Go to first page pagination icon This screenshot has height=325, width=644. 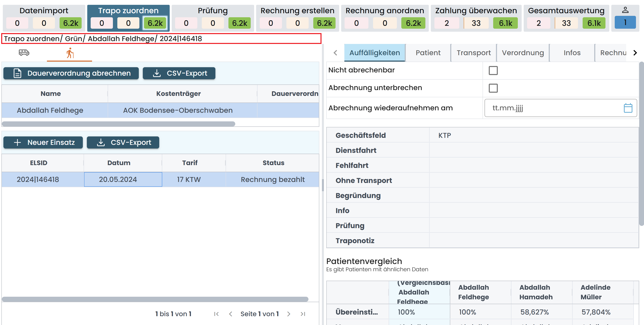(x=216, y=314)
